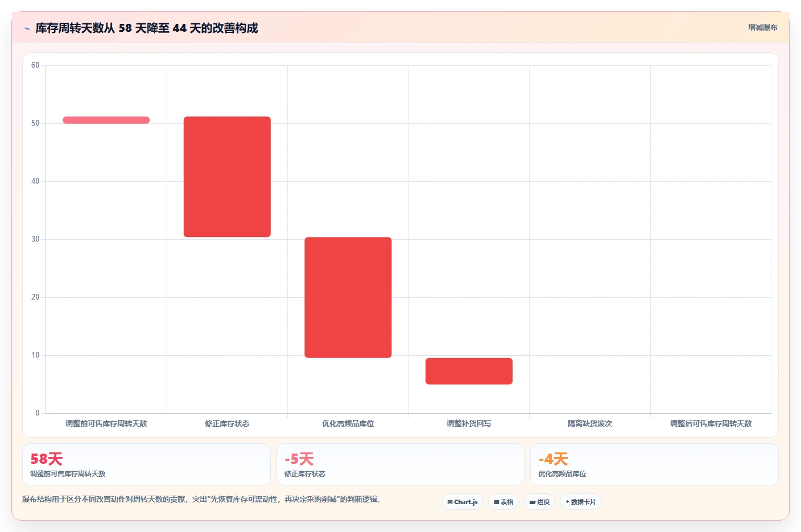Select the 进度 chip
This screenshot has height=532, width=801.
pos(539,502)
